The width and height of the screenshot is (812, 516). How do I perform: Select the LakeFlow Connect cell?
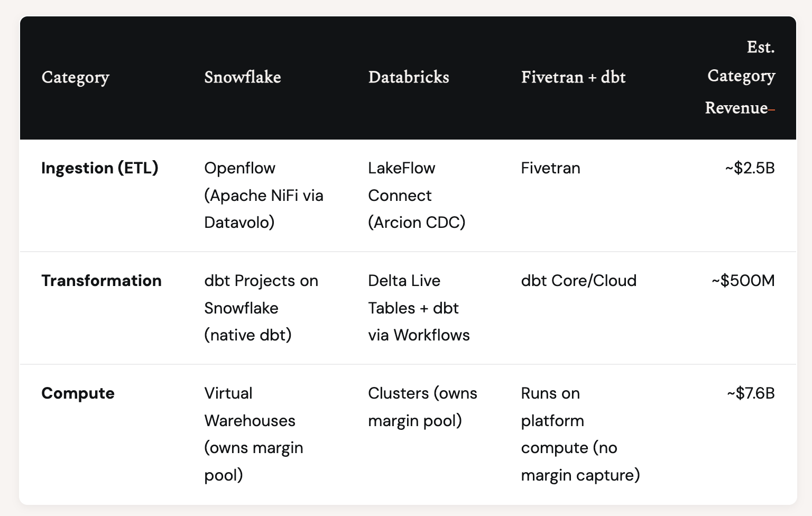tap(417, 195)
